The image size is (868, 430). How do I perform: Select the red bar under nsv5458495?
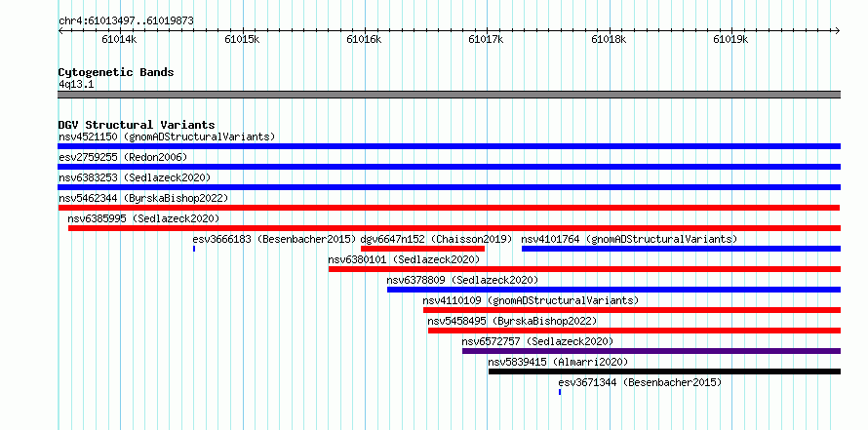click(634, 331)
